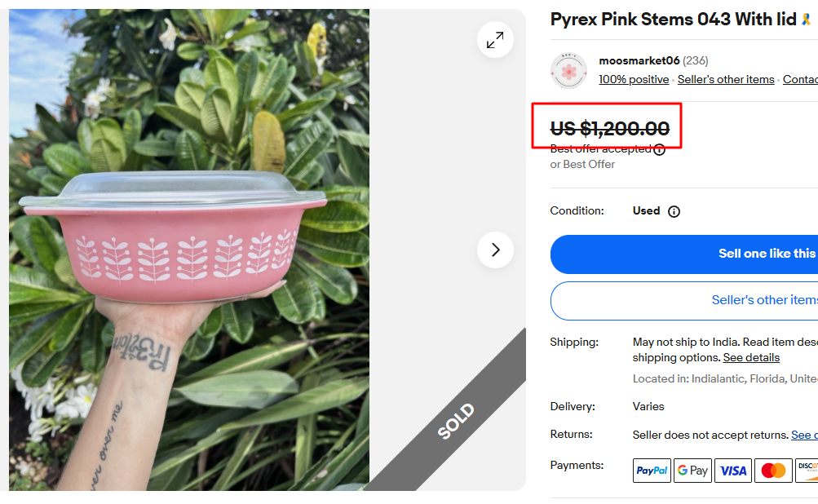Select the Discover payment icon
This screenshot has width=818, height=504.
coord(808,470)
